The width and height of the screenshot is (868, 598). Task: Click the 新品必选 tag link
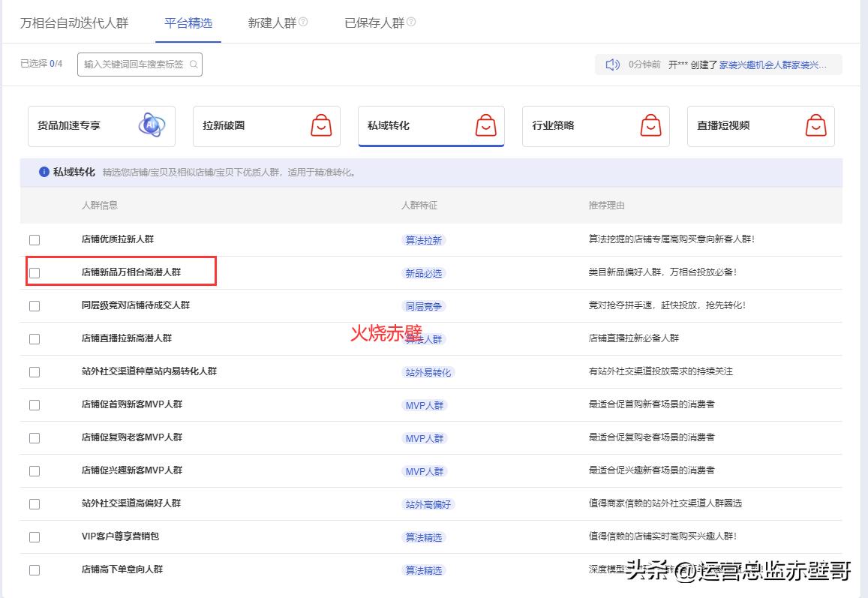click(422, 273)
